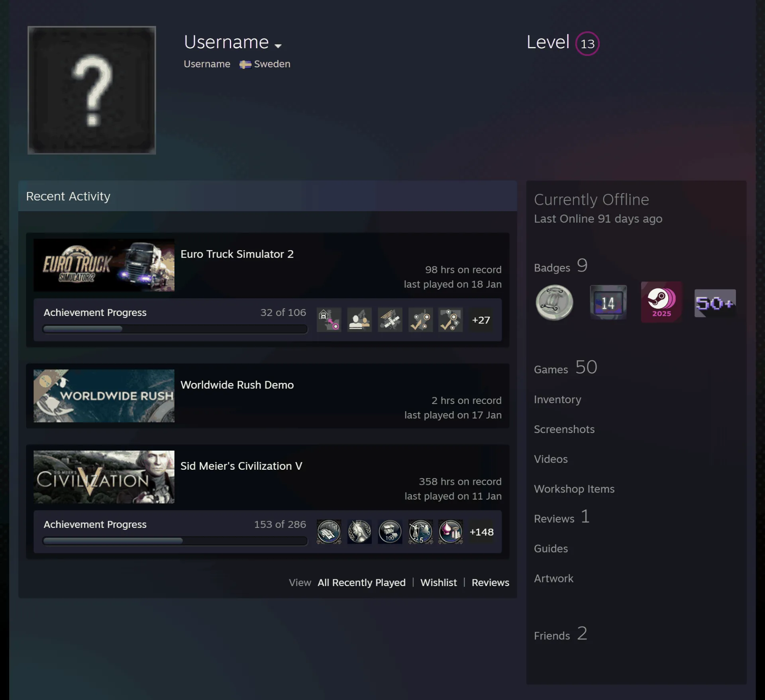Open the 14 years of service badge

[x=608, y=302]
